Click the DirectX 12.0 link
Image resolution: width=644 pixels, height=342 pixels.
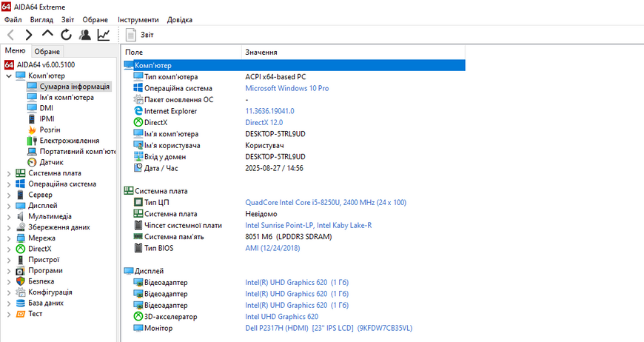pyautogui.click(x=264, y=122)
